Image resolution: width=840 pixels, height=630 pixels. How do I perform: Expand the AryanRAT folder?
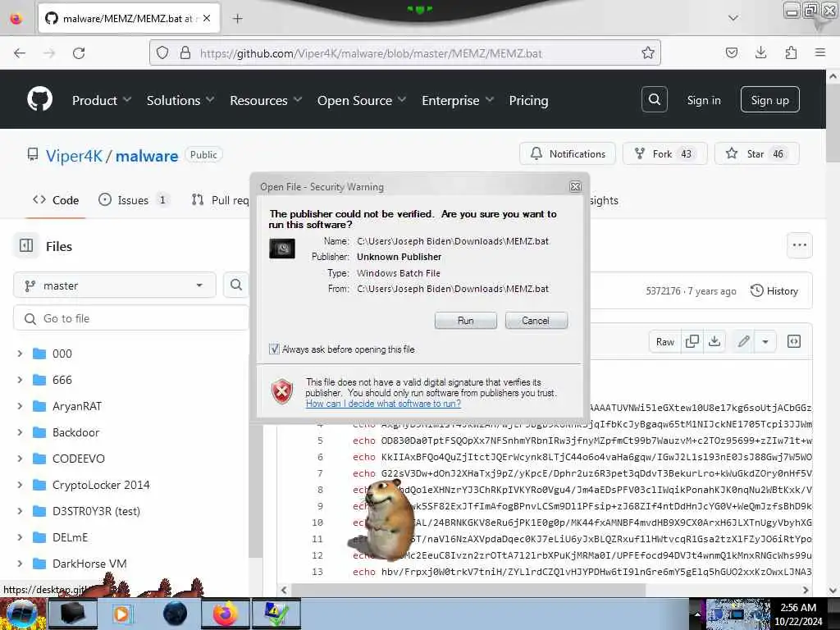tap(20, 406)
